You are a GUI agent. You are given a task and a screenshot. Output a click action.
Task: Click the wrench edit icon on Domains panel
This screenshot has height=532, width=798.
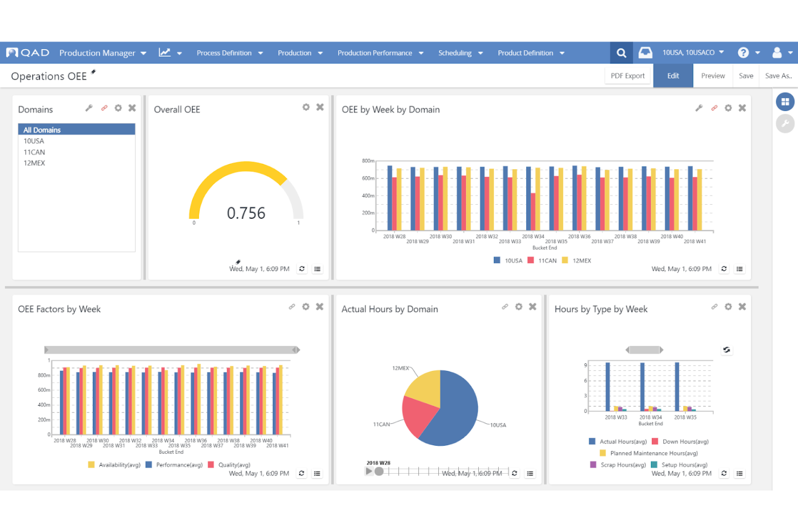click(89, 107)
